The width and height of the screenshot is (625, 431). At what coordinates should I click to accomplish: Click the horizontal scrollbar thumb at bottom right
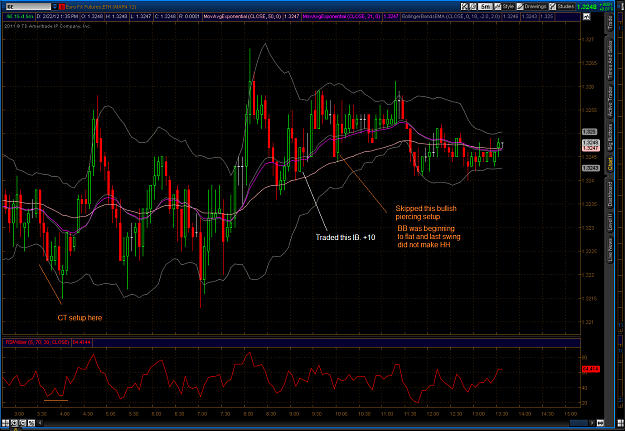(579, 423)
